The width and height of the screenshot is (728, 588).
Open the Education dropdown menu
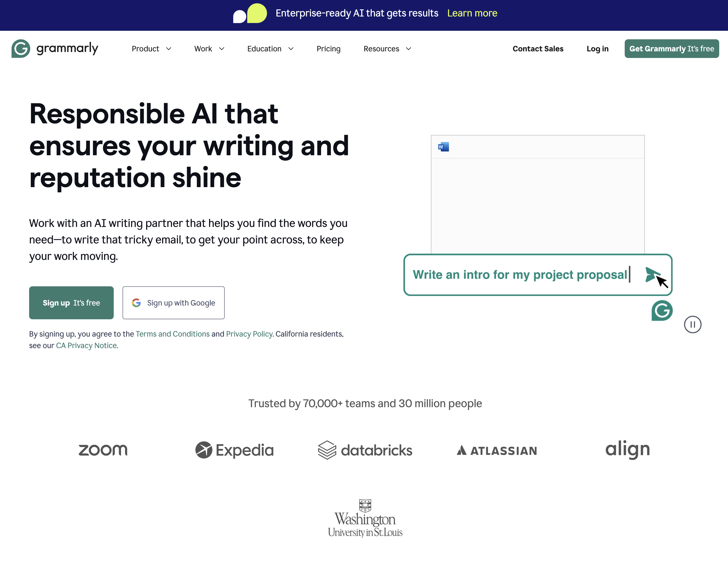coord(270,49)
